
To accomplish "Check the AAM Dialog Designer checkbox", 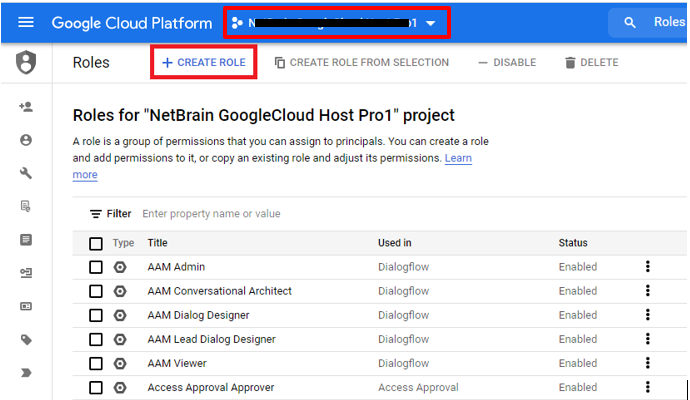I will point(95,316).
